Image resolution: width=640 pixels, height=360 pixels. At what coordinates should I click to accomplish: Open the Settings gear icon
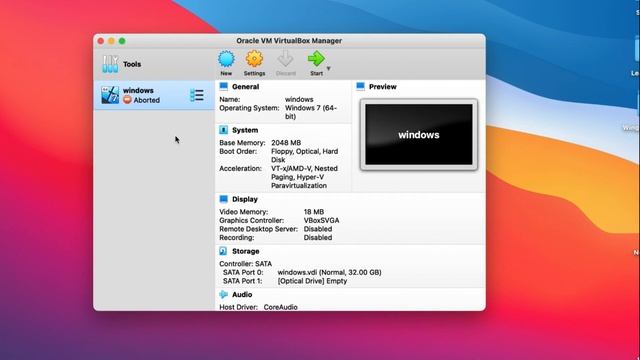pos(254,59)
